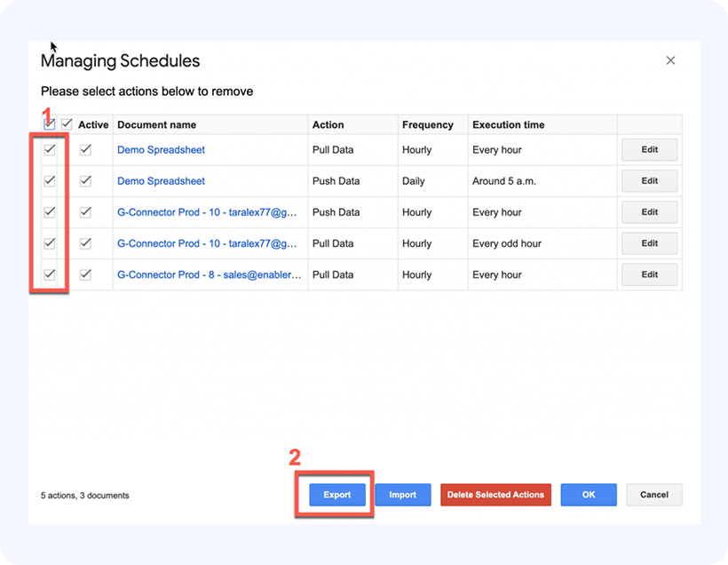
Task: Edit the Every odd hour schedule
Action: 649,243
